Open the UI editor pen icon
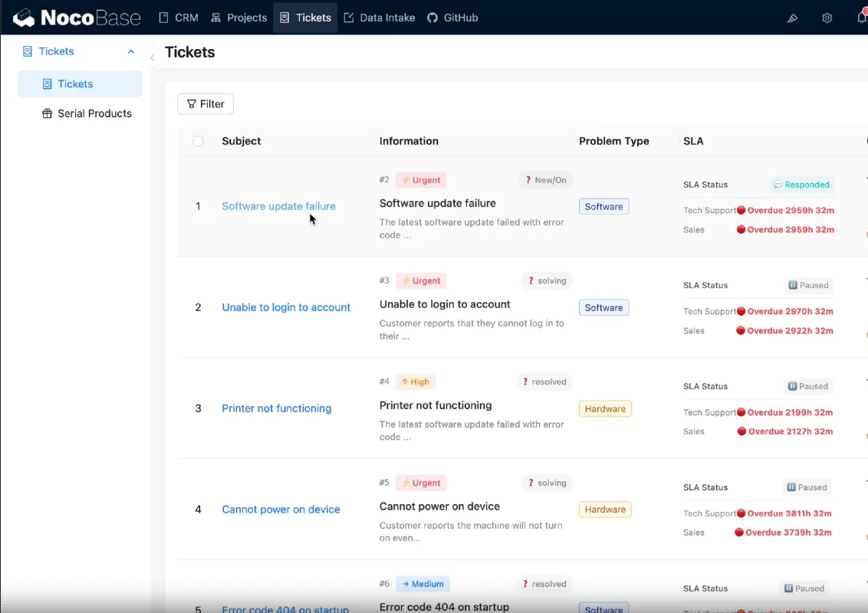Viewport: 868px width, 613px height. [792, 18]
